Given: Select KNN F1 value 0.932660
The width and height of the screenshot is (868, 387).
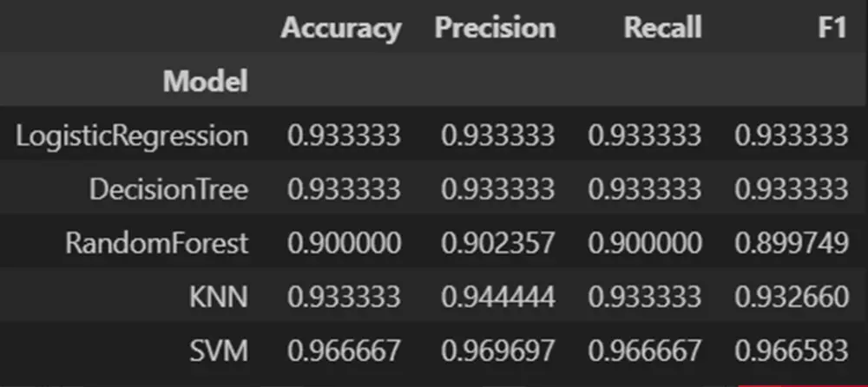Looking at the screenshot, I should pos(791,297).
